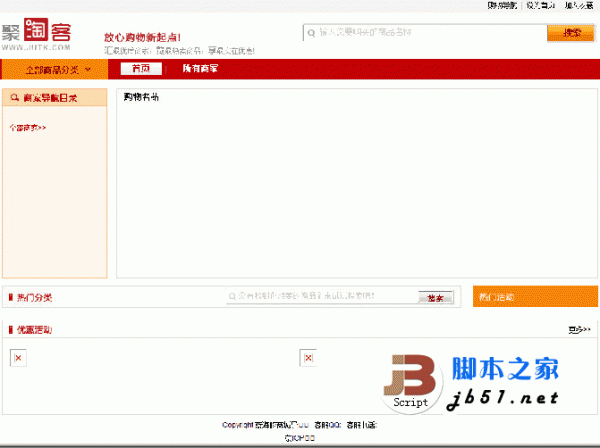The image size is (600, 448).
Task: Click the 热门分类 section label
Action: point(34,298)
